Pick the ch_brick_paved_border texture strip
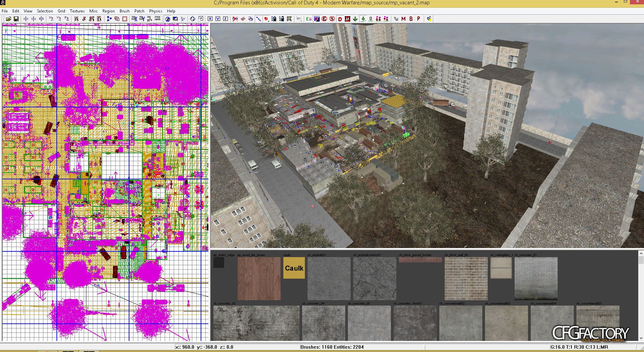 [420, 260]
